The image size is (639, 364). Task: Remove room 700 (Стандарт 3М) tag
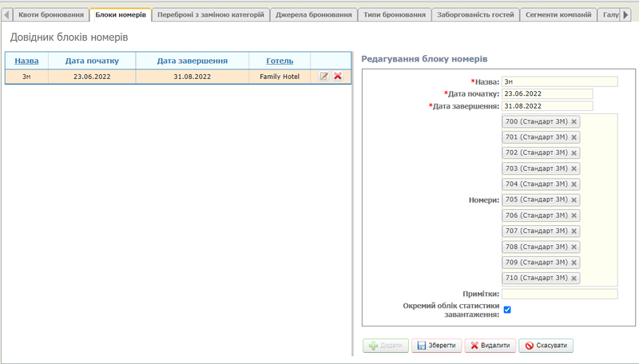point(574,121)
